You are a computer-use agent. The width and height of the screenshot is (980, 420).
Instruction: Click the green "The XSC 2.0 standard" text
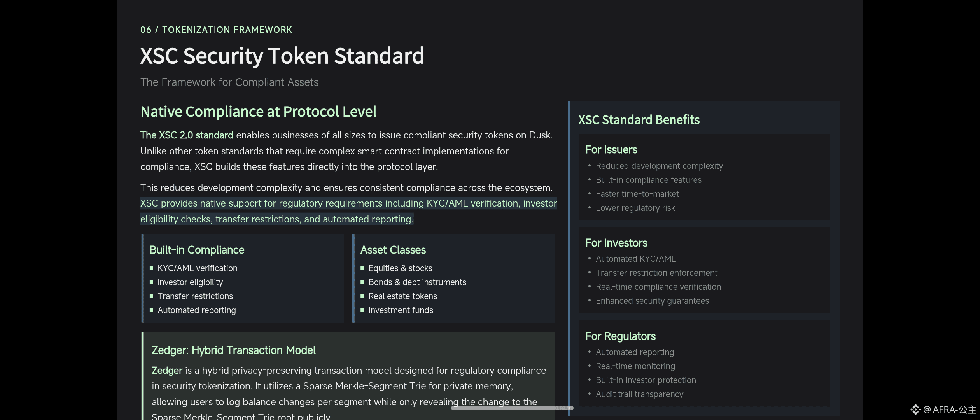pyautogui.click(x=187, y=135)
